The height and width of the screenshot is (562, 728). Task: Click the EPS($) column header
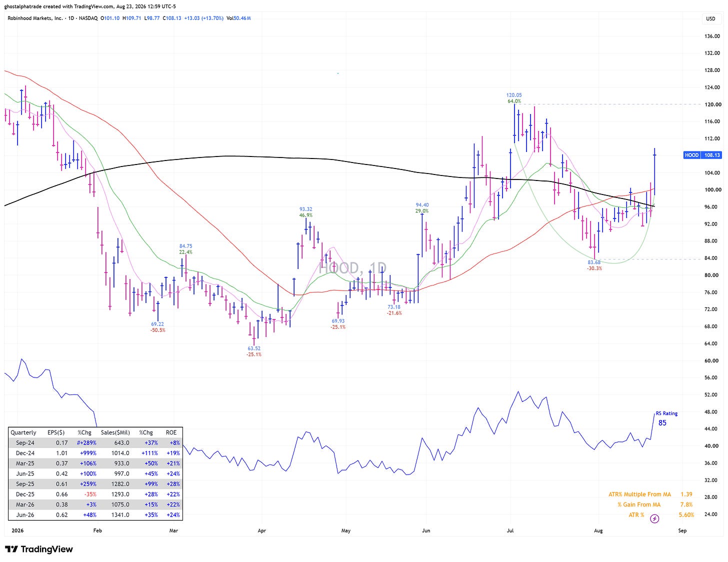56,432
